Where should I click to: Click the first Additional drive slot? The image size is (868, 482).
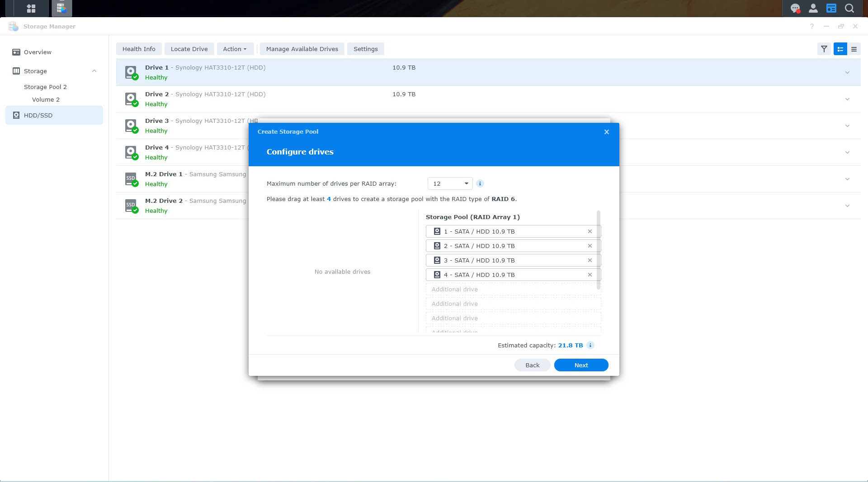coord(514,289)
